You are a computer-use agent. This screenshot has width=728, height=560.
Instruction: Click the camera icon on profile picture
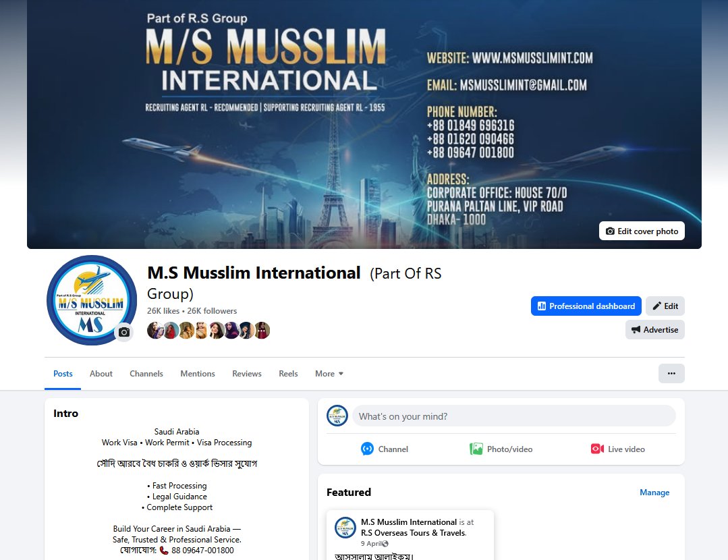tap(124, 332)
